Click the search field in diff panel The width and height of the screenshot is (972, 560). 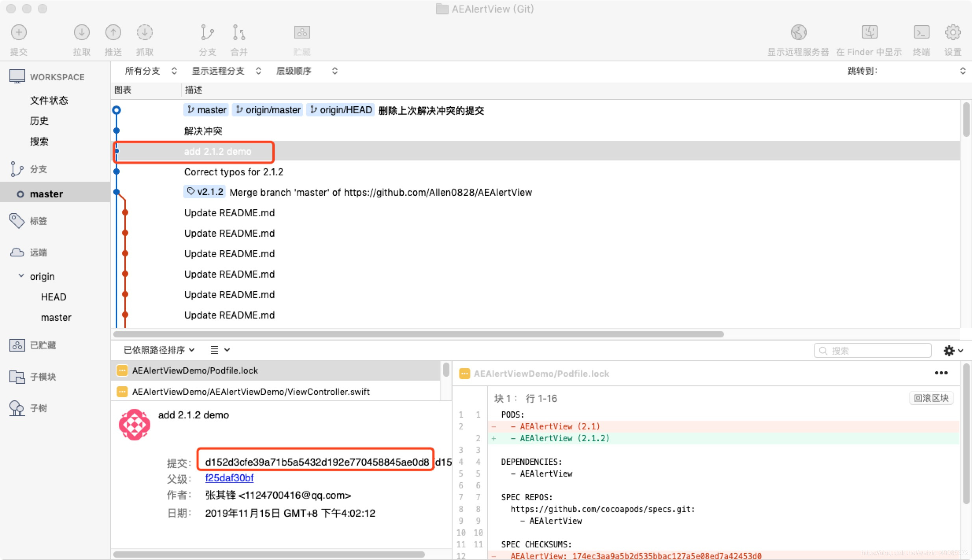pos(878,350)
